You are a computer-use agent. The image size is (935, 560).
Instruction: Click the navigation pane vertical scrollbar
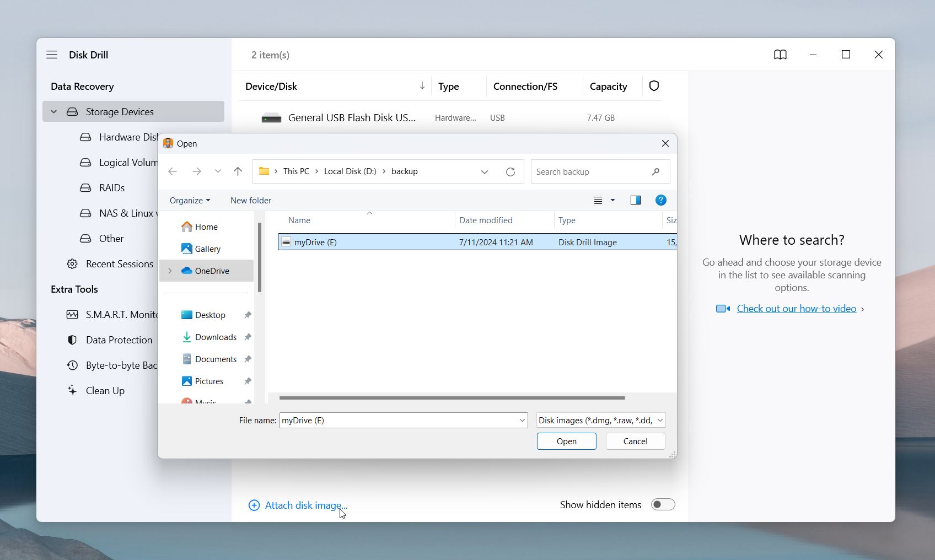click(259, 257)
